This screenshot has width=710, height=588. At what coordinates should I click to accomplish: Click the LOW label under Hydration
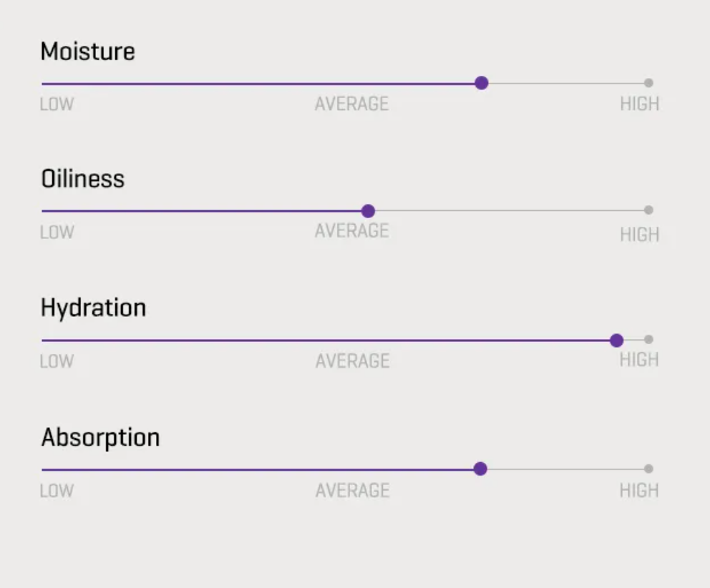click(57, 361)
